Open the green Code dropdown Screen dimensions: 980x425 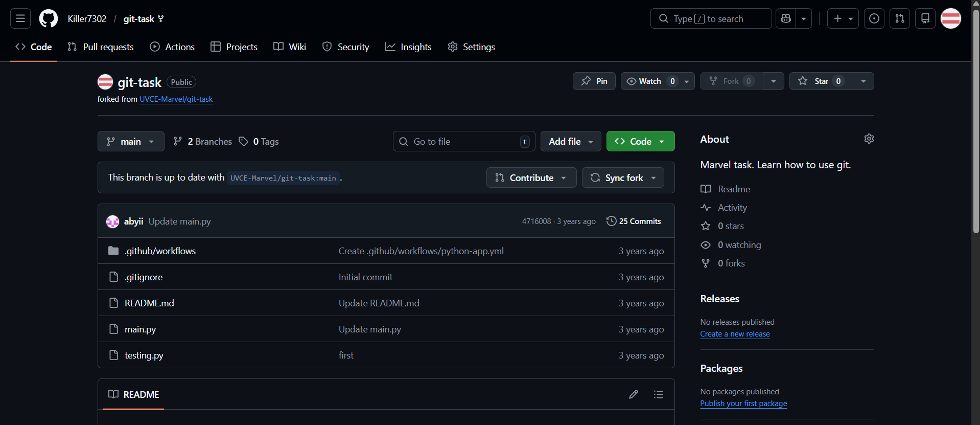click(640, 141)
